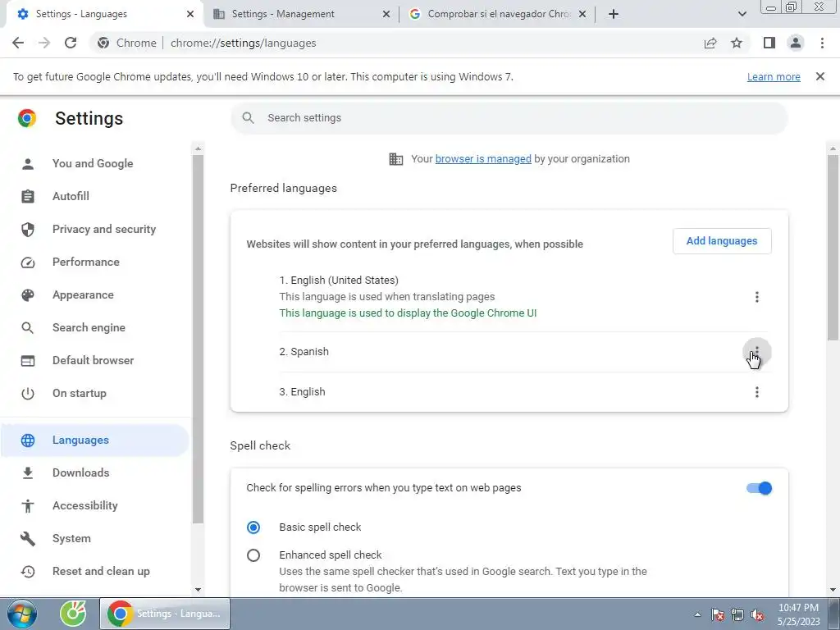The height and width of the screenshot is (630, 840).
Task: Click the Chrome site info chip in address bar
Action: [127, 43]
